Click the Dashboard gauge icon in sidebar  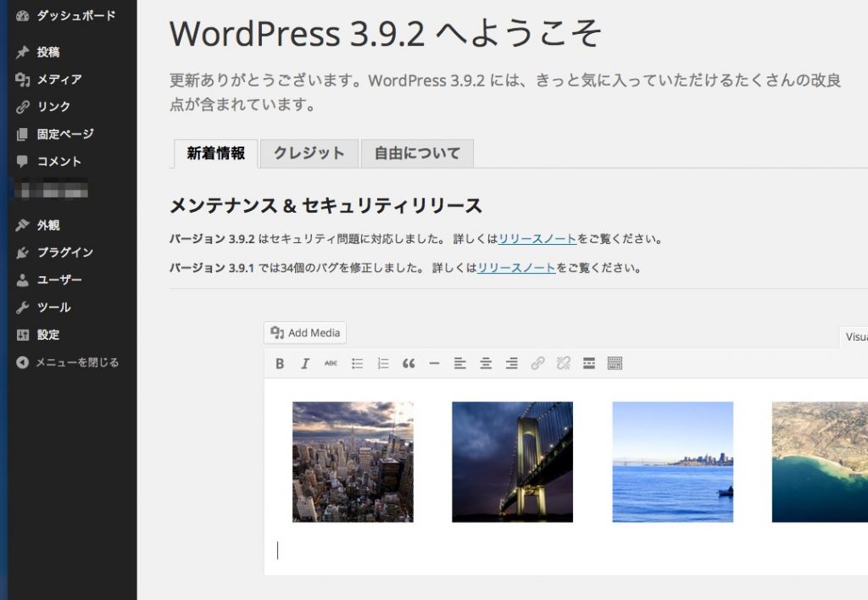pyautogui.click(x=22, y=15)
